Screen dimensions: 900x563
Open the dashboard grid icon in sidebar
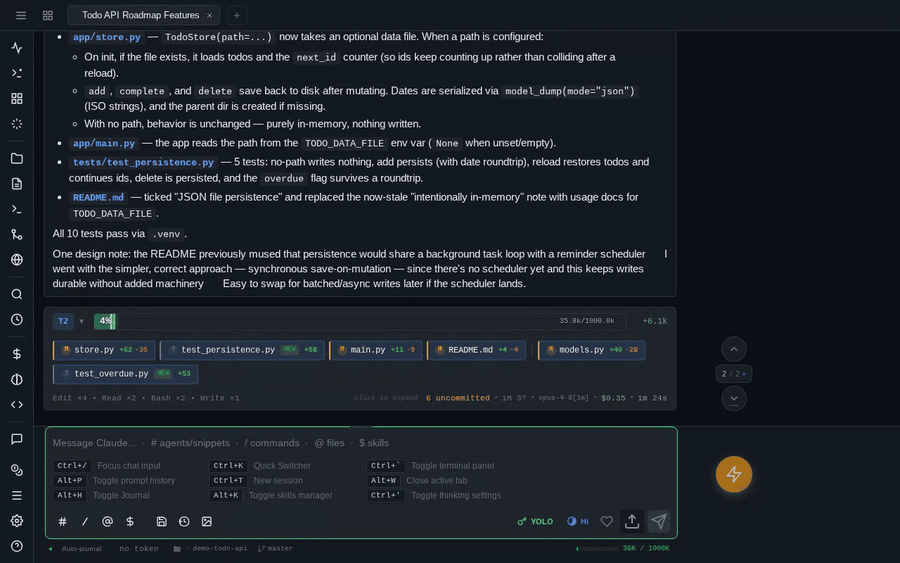pyautogui.click(x=17, y=99)
